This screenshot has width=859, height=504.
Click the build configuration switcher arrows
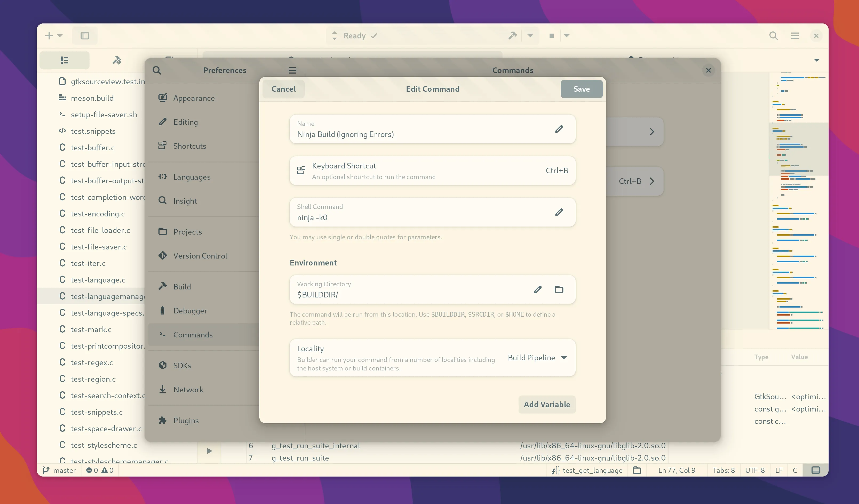tap(335, 35)
